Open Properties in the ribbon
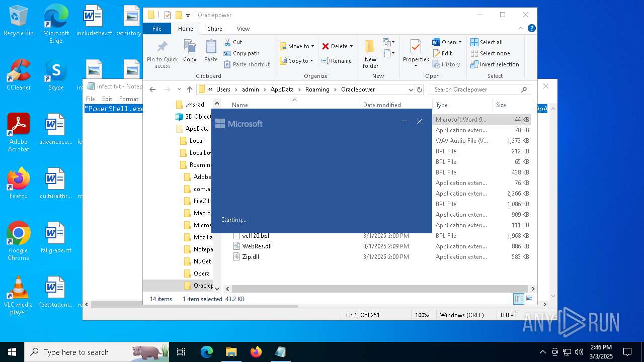 (416, 54)
